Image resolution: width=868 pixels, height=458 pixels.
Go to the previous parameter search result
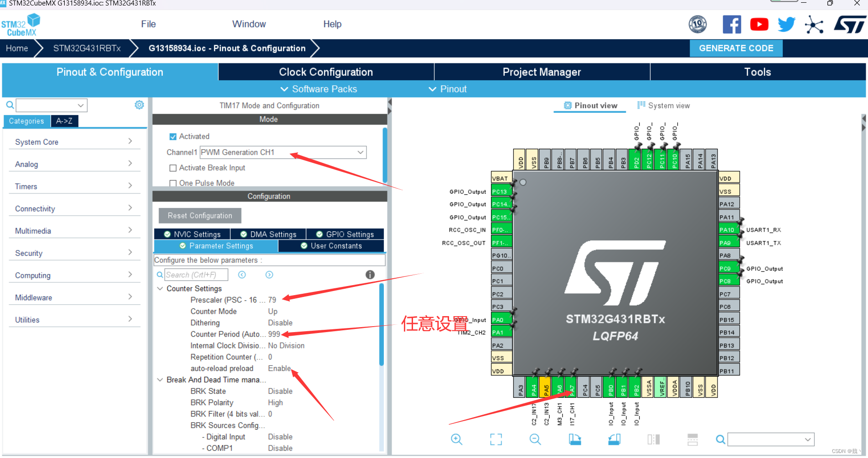click(x=242, y=275)
